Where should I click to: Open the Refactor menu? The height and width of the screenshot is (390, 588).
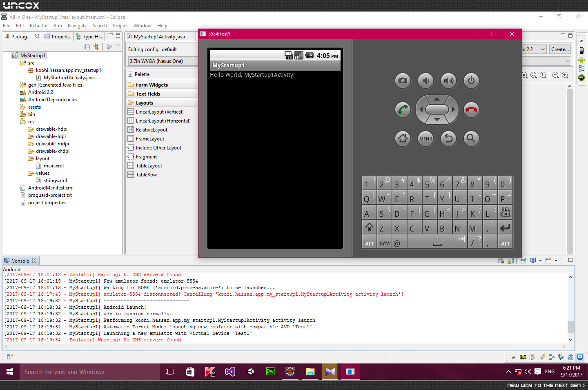pos(39,26)
